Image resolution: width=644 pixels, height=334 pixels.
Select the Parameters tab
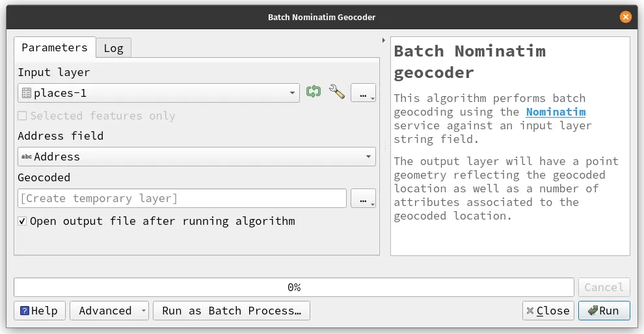pyautogui.click(x=55, y=47)
